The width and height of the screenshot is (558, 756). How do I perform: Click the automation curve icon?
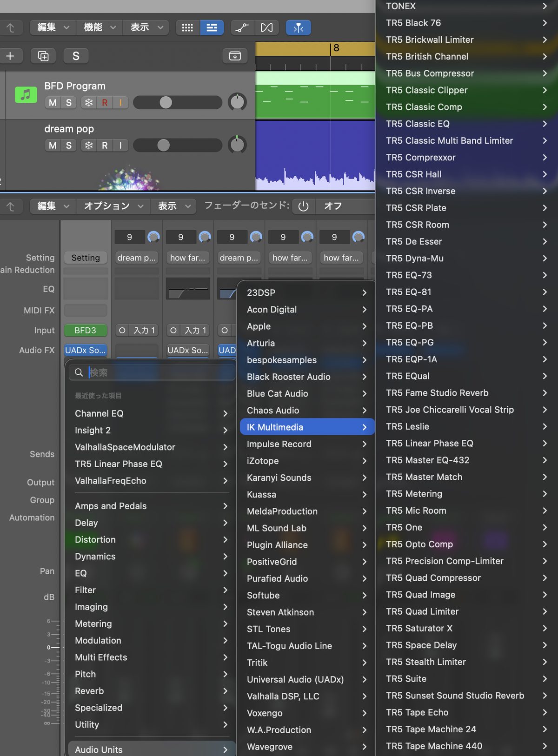(242, 28)
